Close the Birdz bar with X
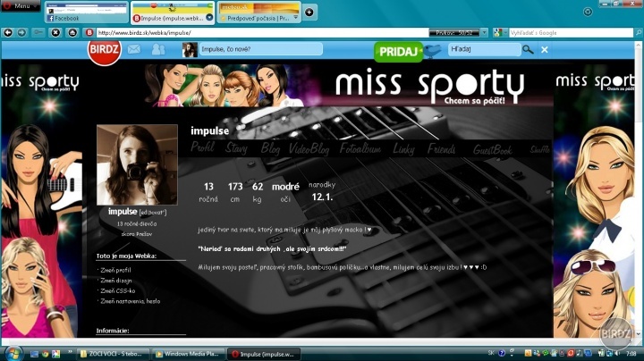Screen dimensions: 644x361 (x=545, y=50)
